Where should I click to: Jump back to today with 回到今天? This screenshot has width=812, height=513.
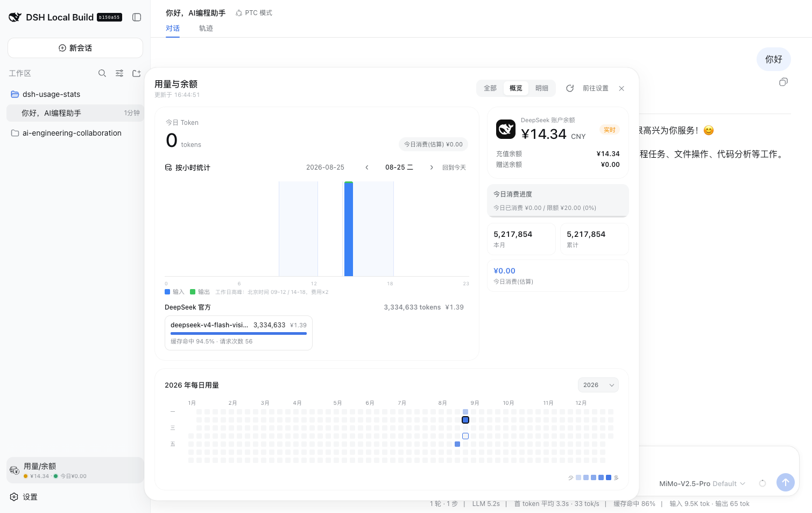454,167
